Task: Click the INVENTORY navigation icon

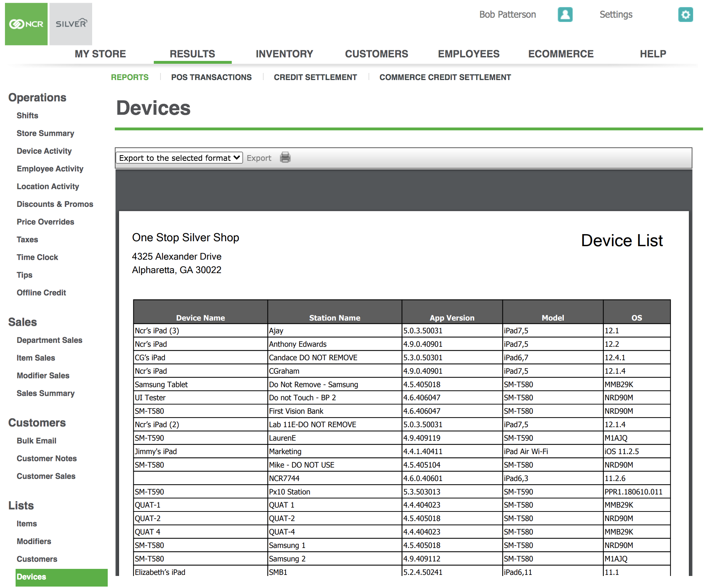Action: tap(285, 53)
